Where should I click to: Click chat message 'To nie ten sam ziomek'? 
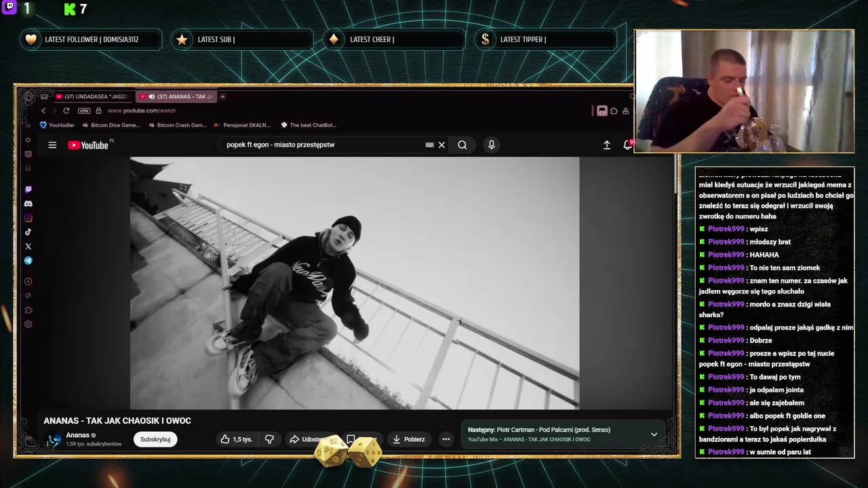[785, 268]
